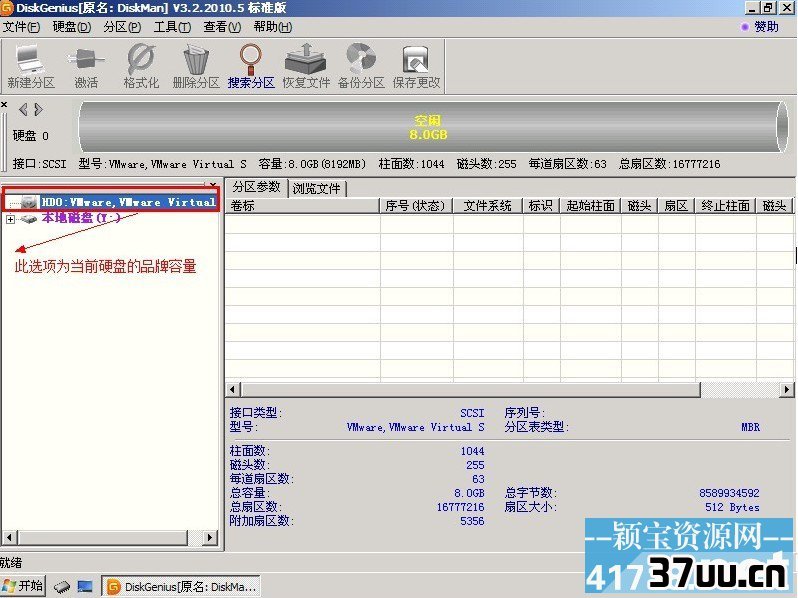
Task: Select HD0: VMware Virtual disk tree item
Action: (128, 203)
